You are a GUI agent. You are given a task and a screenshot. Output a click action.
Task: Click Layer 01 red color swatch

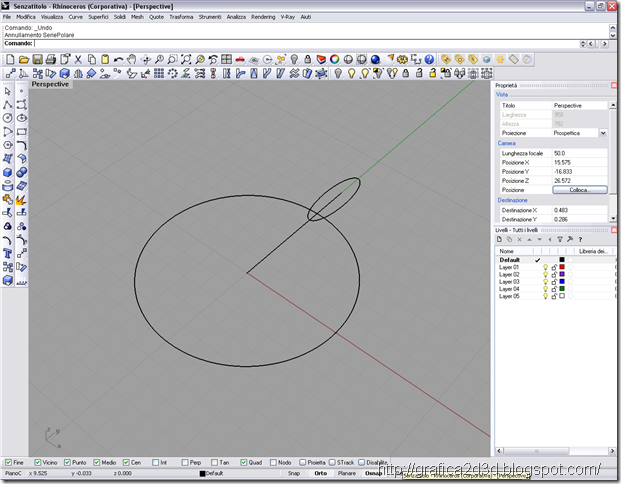tap(562, 267)
